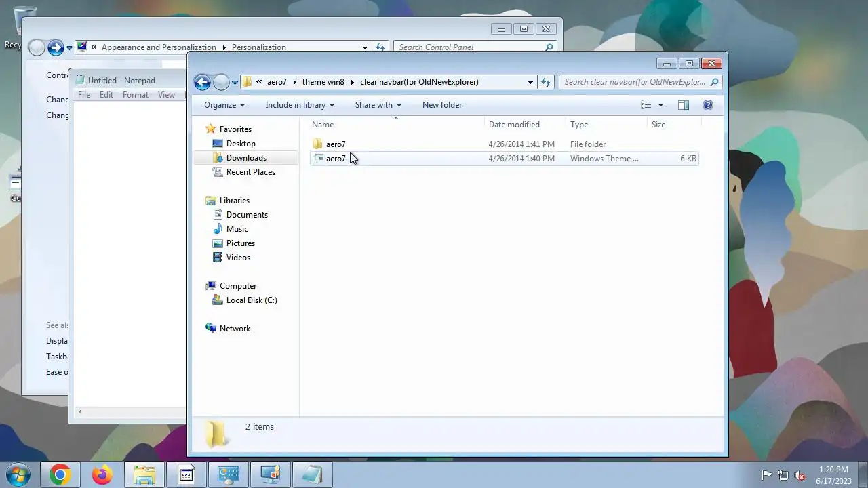Open Windows Start menu
868x488 pixels.
tap(18, 474)
